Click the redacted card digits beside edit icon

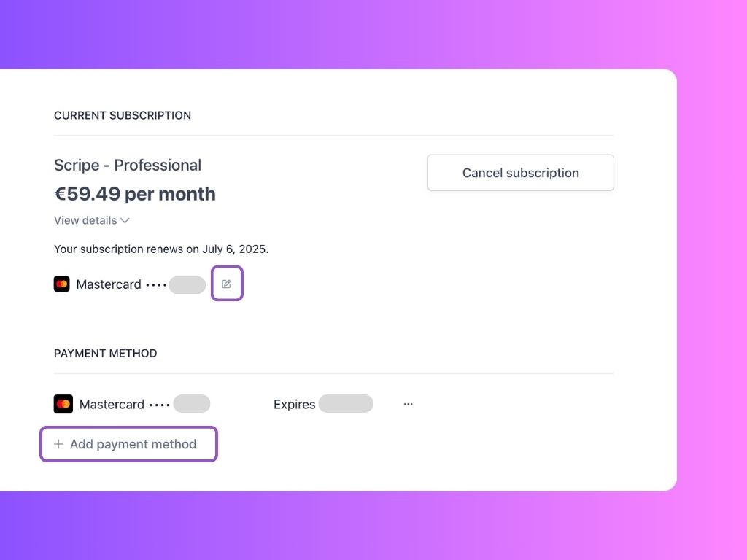coord(187,285)
